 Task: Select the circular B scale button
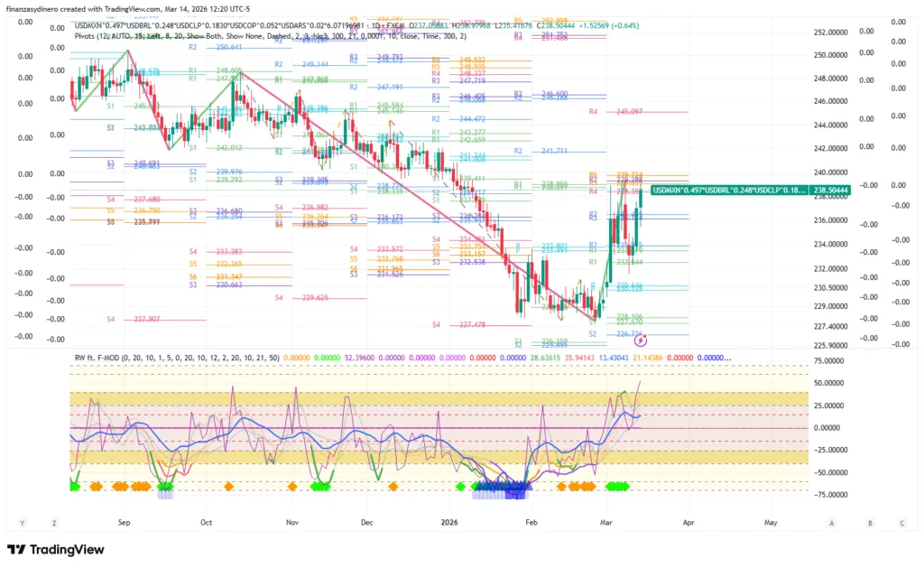pos(870,523)
